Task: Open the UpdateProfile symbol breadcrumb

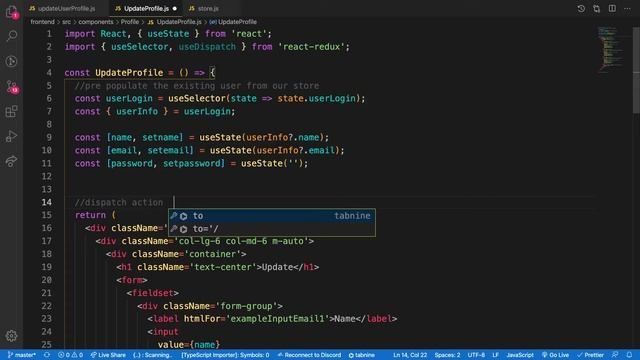Action: tap(233, 22)
